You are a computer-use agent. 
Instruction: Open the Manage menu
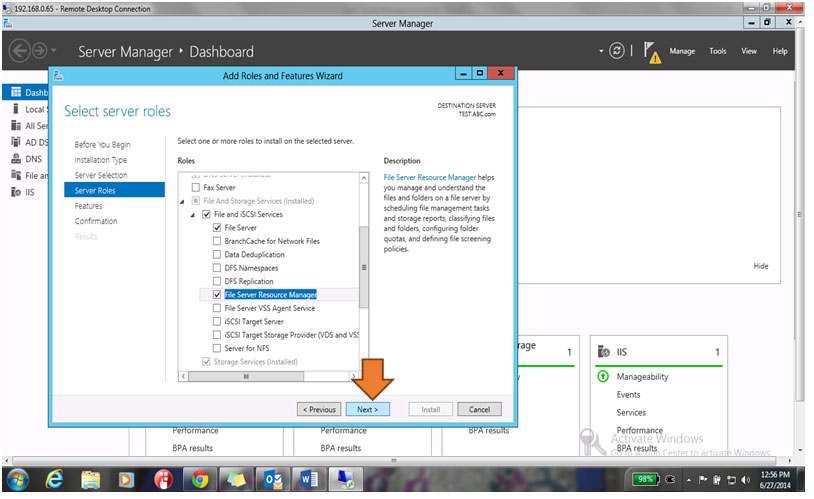click(682, 51)
